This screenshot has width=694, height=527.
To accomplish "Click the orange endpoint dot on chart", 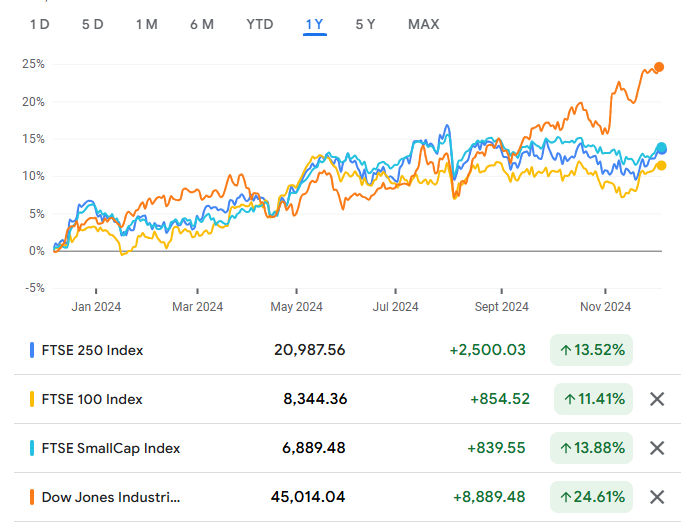I will coord(659,67).
